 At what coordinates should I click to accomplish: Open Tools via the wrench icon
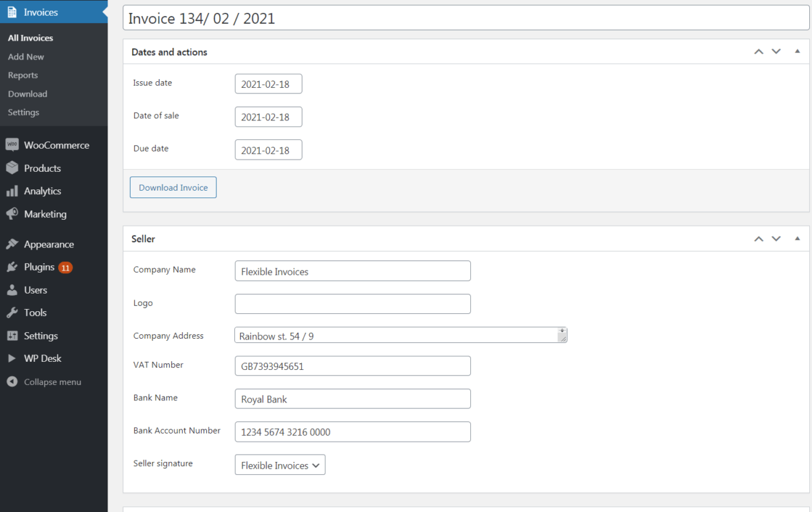pyautogui.click(x=12, y=312)
